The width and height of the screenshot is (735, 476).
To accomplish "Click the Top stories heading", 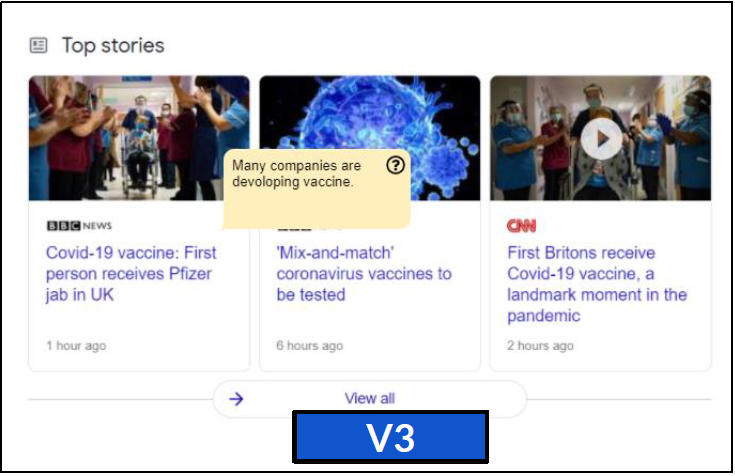I will [113, 45].
